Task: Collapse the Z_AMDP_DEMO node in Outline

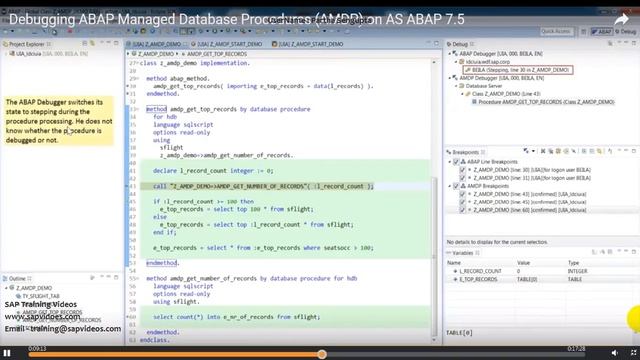Action: click(x=6, y=288)
